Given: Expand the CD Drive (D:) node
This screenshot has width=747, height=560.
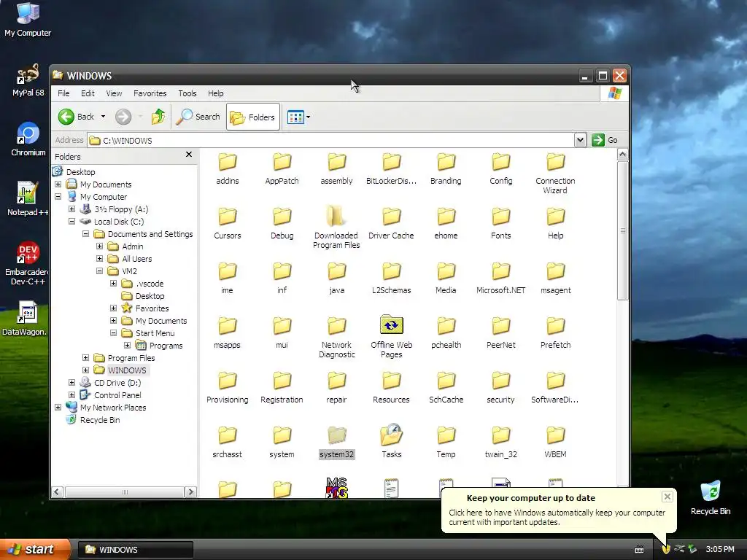Looking at the screenshot, I should pyautogui.click(x=72, y=382).
